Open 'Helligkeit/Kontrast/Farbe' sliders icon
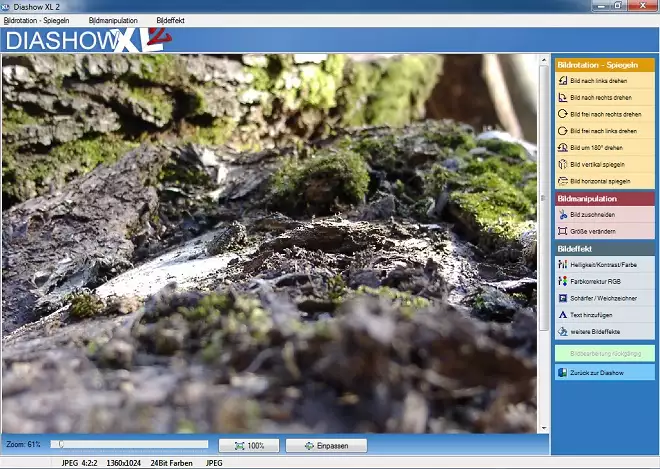This screenshot has height=469, width=660. click(x=563, y=264)
